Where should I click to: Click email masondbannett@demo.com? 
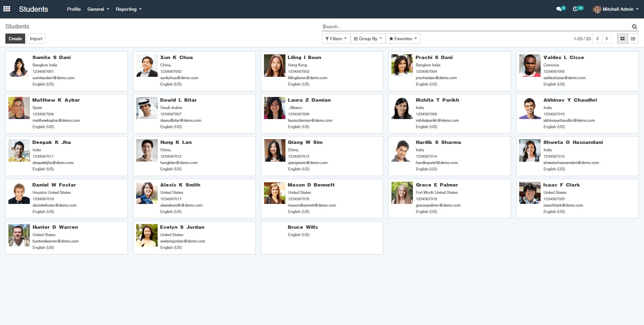(x=312, y=205)
